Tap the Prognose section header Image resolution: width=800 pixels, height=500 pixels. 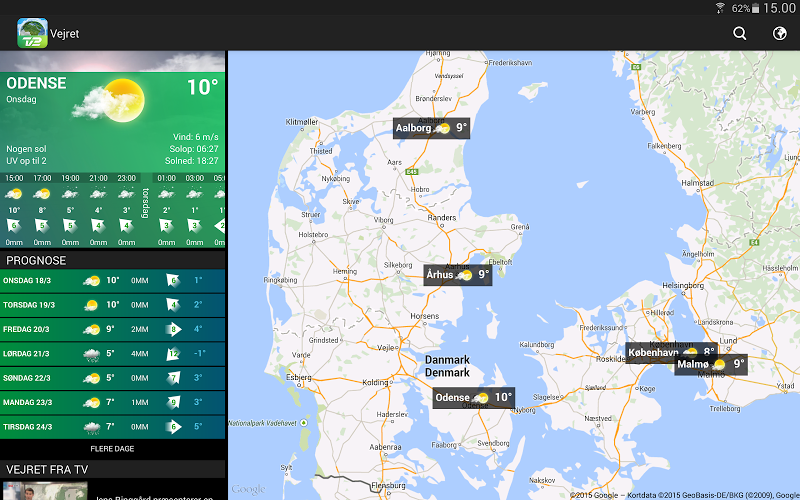pyautogui.click(x=112, y=260)
